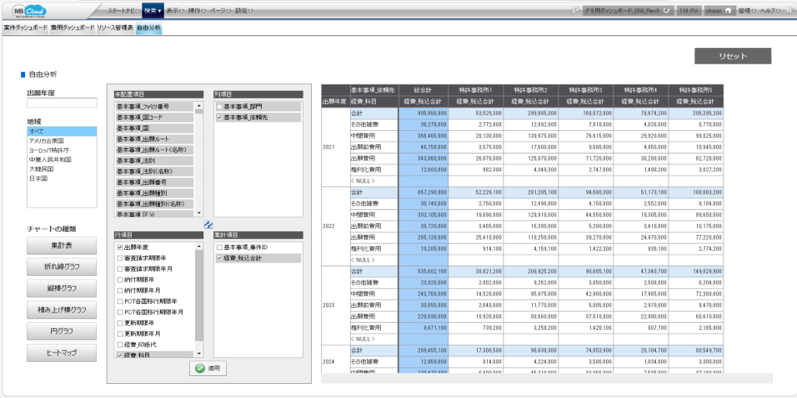Image resolution: width=797 pixels, height=398 pixels.
Task: Click the home icon next to chizai
Action: (727, 10)
